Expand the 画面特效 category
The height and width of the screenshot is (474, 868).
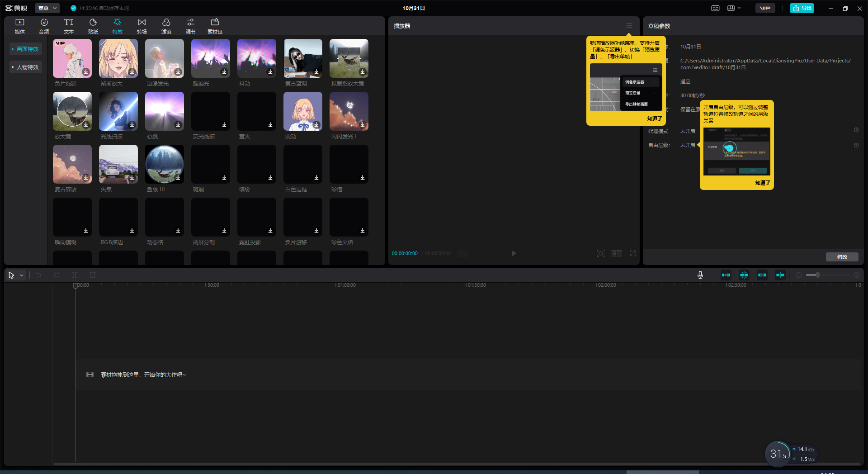(x=26, y=49)
